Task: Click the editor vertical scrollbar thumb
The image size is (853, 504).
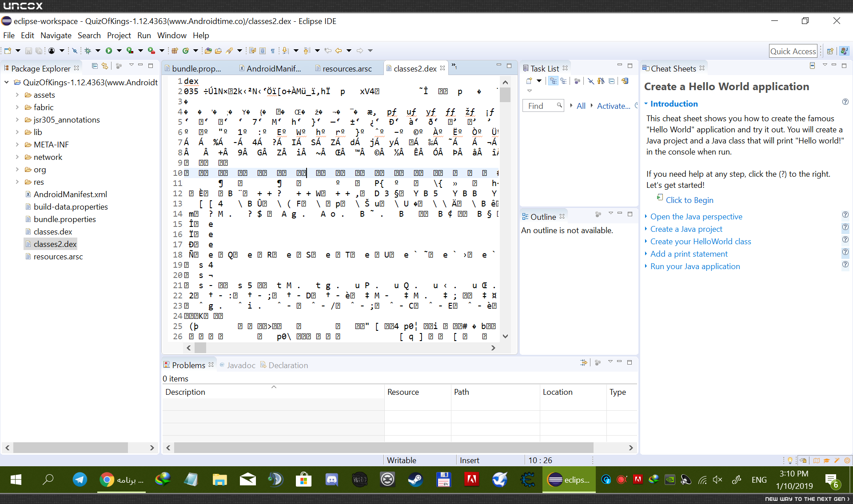Action: pos(505,95)
